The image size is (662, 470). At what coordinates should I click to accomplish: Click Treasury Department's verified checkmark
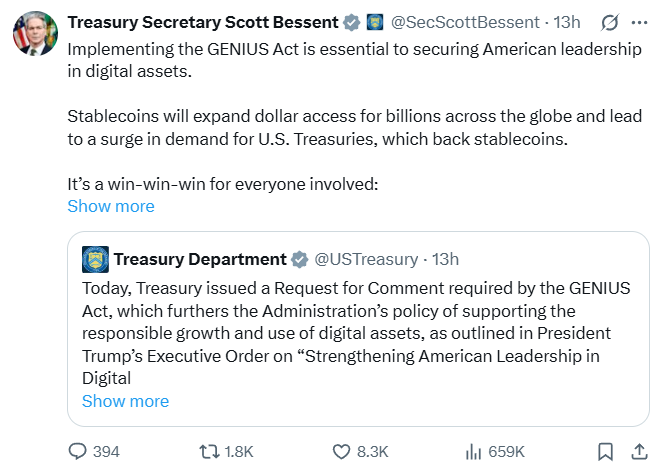point(299,259)
